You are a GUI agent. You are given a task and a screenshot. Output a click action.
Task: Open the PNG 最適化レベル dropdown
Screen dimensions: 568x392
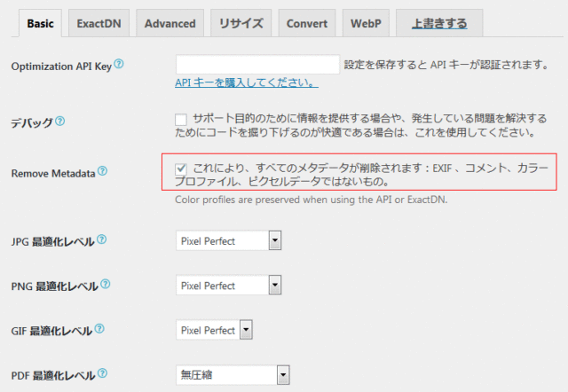click(229, 286)
